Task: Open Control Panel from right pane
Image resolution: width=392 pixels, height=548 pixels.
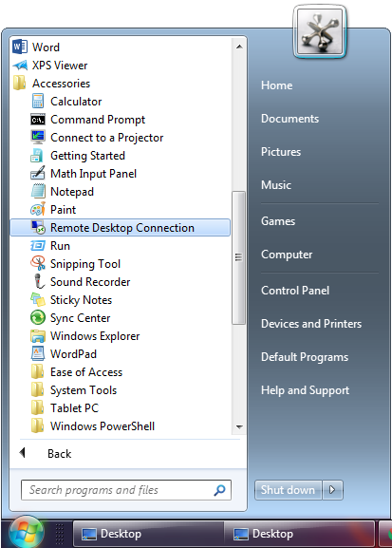Action: [x=295, y=291]
